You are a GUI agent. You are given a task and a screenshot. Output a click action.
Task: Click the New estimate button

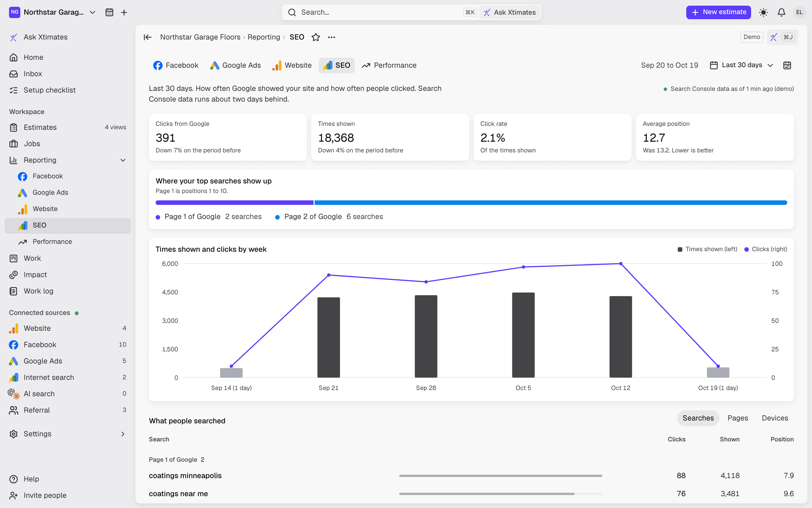point(718,12)
